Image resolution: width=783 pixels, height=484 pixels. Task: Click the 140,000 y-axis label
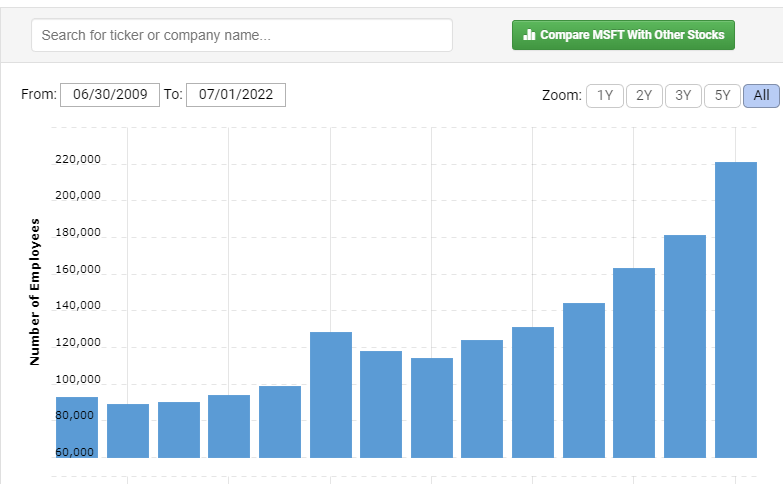tap(78, 305)
